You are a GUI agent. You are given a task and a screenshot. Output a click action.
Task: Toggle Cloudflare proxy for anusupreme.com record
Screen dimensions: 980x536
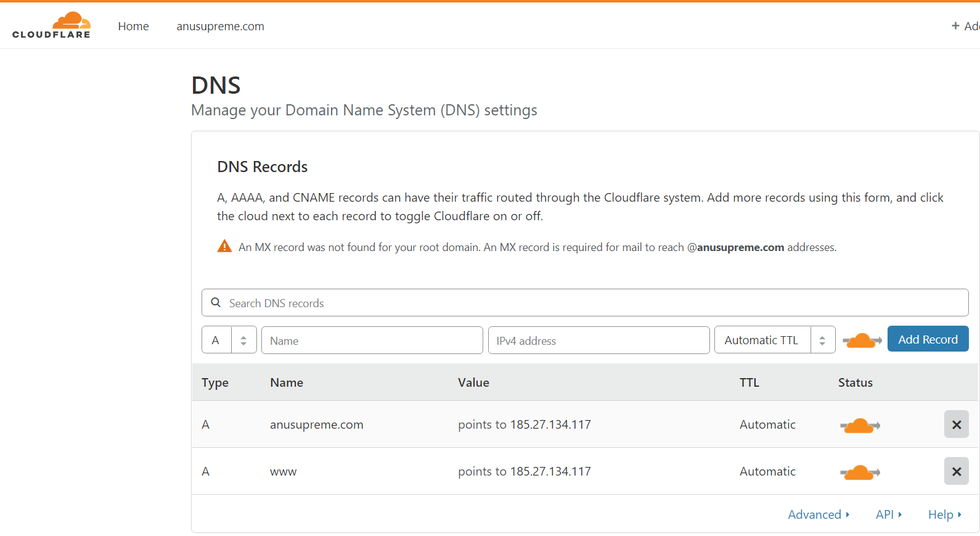coord(860,425)
